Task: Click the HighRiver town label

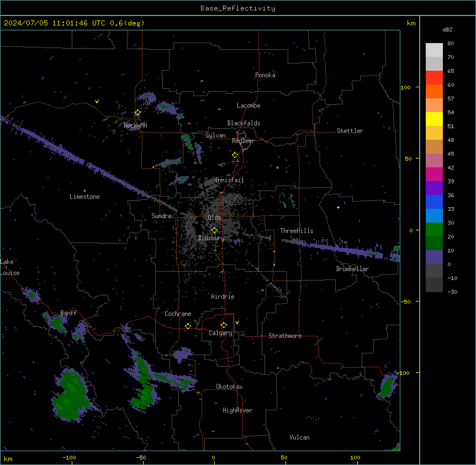Action: (237, 410)
